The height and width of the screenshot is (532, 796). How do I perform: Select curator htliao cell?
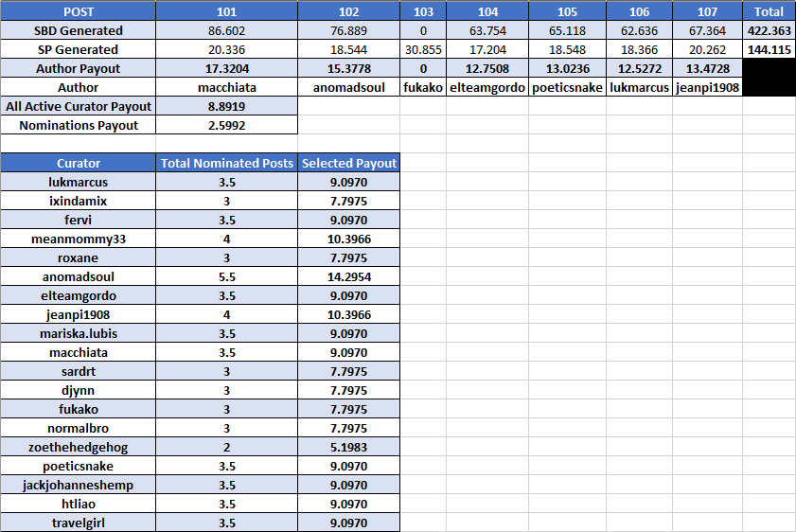(79, 504)
